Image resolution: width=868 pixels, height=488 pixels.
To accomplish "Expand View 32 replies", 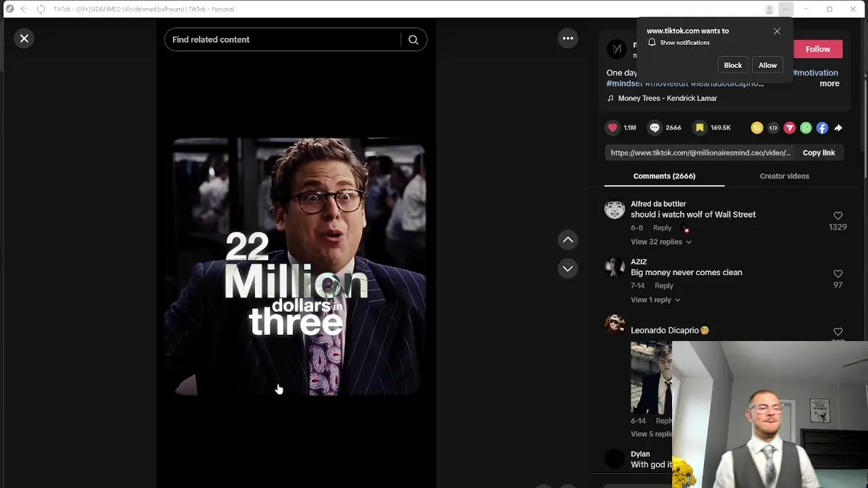I will pos(660,242).
